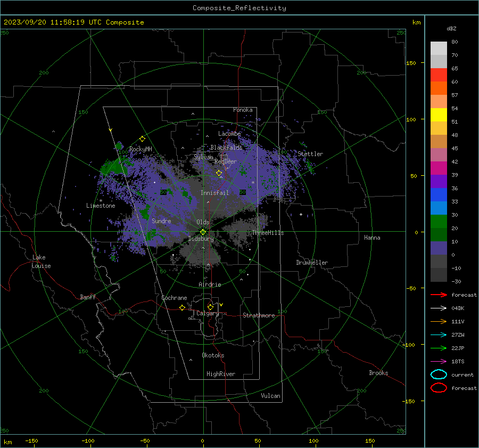Screen dimensions: 479x448
Task: Click the RedDeer label
Action: 226,161
